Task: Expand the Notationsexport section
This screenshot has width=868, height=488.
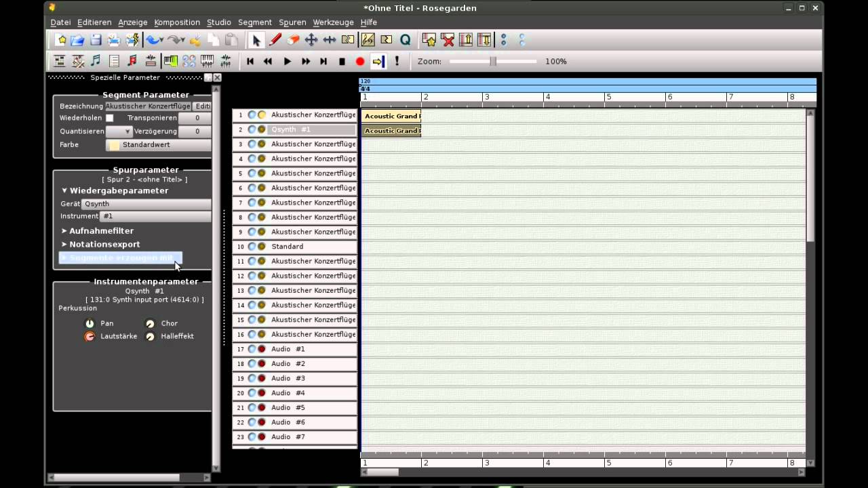Action: [x=100, y=244]
